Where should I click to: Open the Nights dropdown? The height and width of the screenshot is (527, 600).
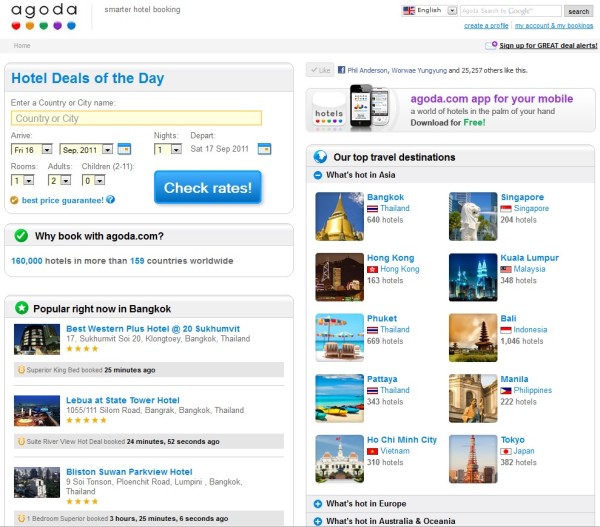click(175, 150)
